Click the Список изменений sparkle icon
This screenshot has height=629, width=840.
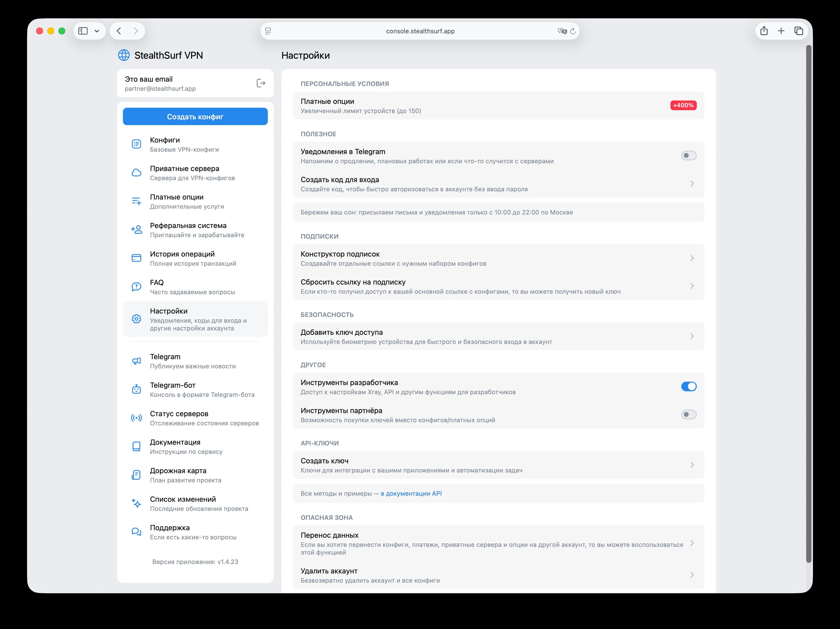[136, 503]
